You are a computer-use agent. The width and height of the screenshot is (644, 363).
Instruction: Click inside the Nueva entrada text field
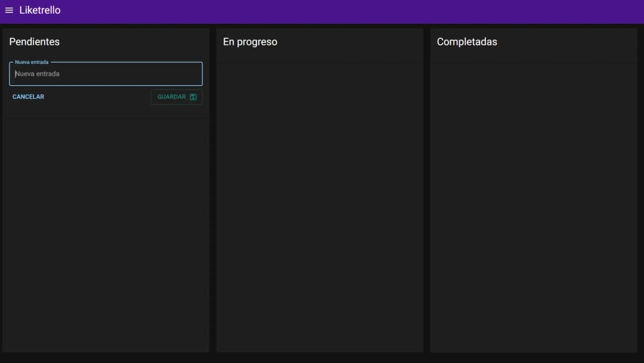coord(105,73)
